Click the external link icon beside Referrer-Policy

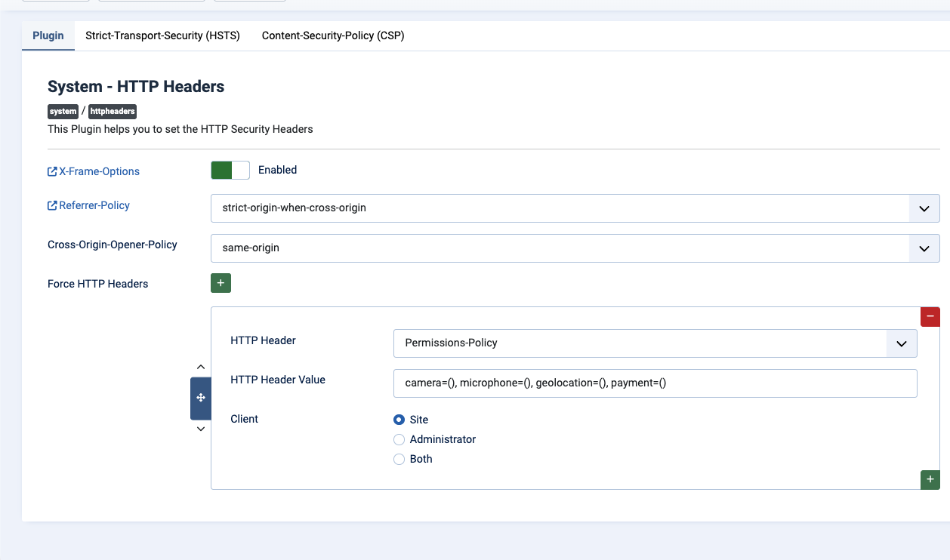point(52,205)
